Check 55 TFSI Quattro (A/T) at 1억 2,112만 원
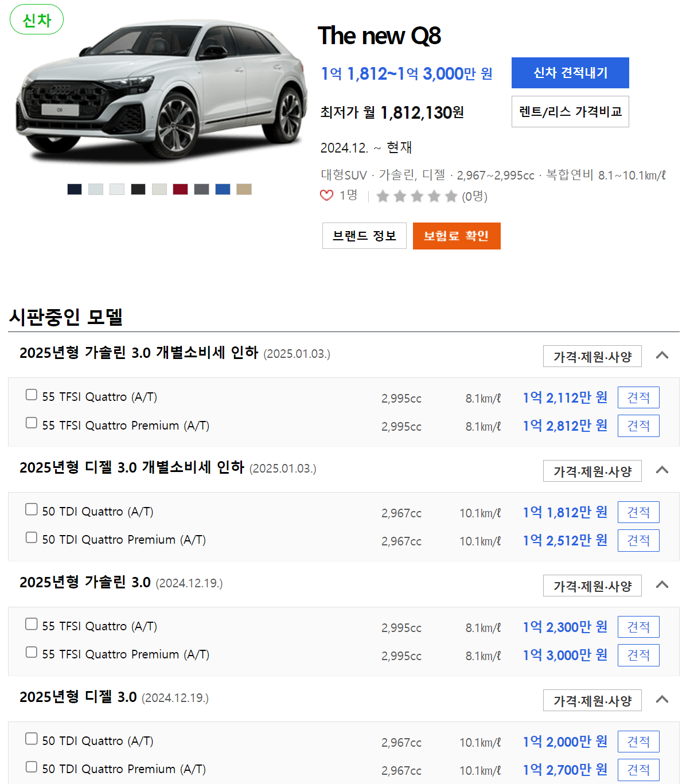 tap(32, 395)
